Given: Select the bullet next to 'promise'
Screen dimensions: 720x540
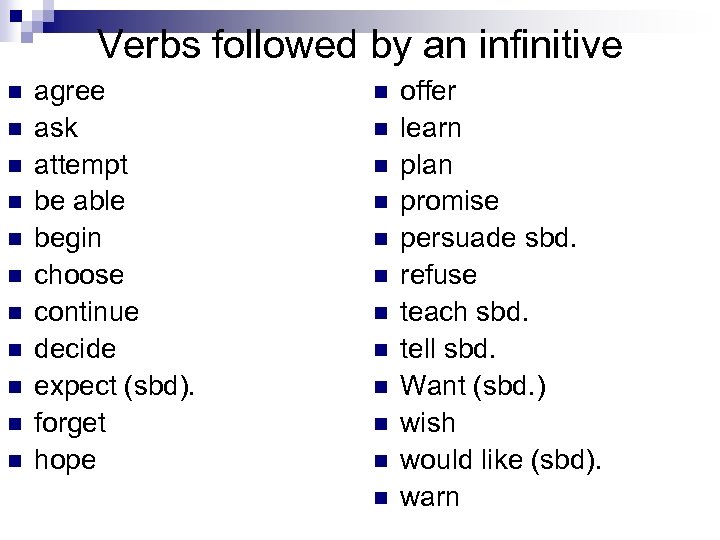Looking at the screenshot, I should coord(378,204).
